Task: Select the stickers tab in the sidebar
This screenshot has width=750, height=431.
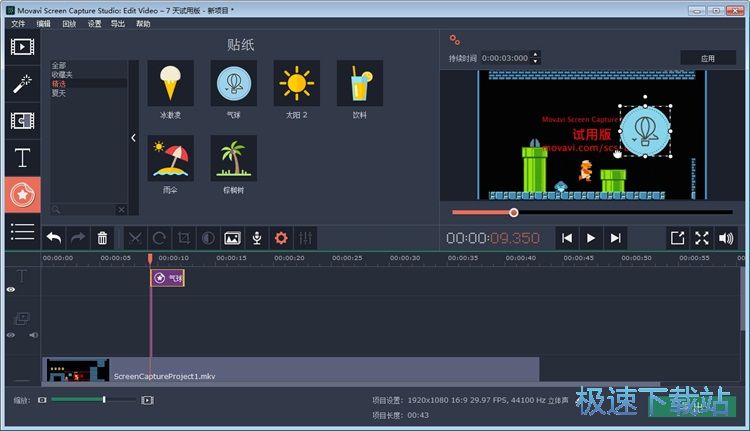Action: 22,195
